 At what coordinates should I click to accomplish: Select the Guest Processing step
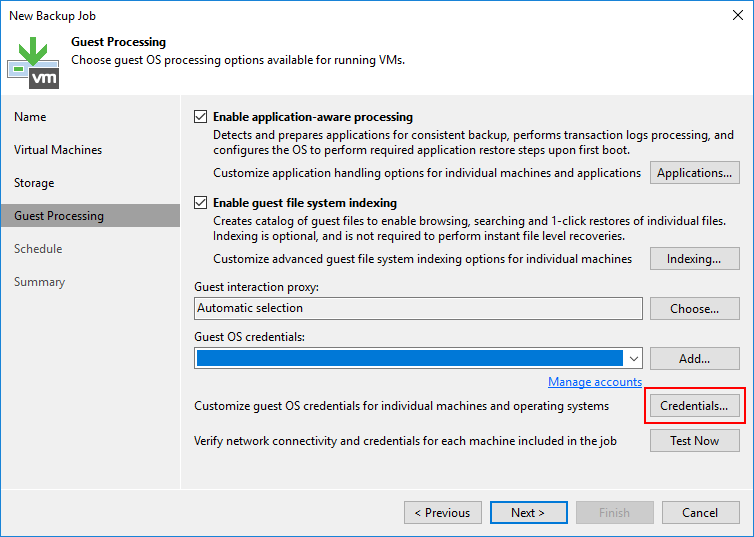click(x=59, y=216)
